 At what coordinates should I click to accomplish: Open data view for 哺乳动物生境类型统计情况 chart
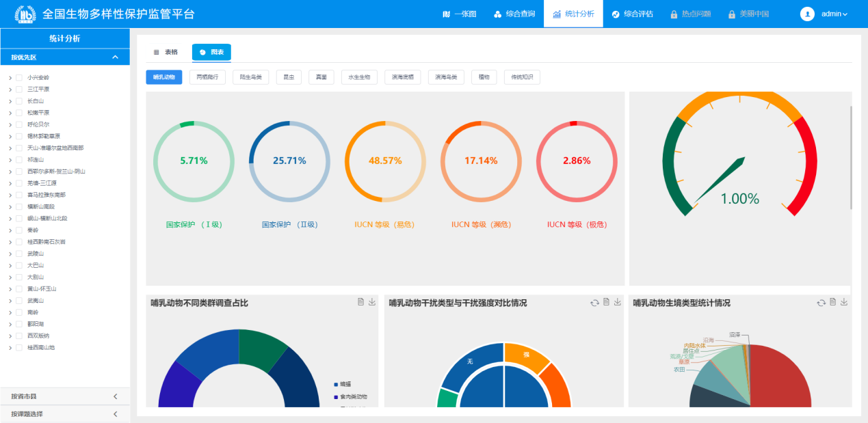click(x=832, y=302)
